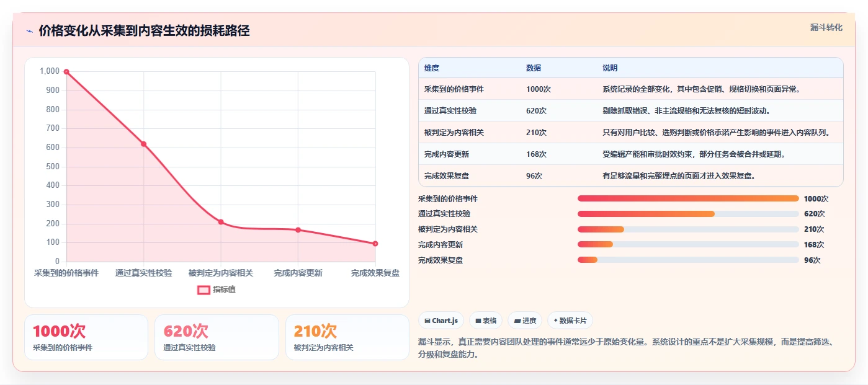Click the chart point above 完成效果复盘

[375, 244]
